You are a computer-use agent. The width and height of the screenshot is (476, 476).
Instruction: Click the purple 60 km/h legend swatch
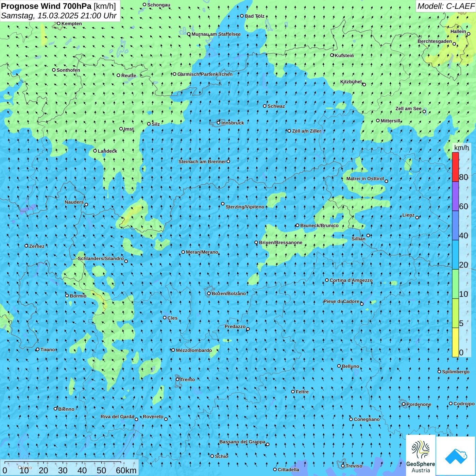(x=455, y=196)
